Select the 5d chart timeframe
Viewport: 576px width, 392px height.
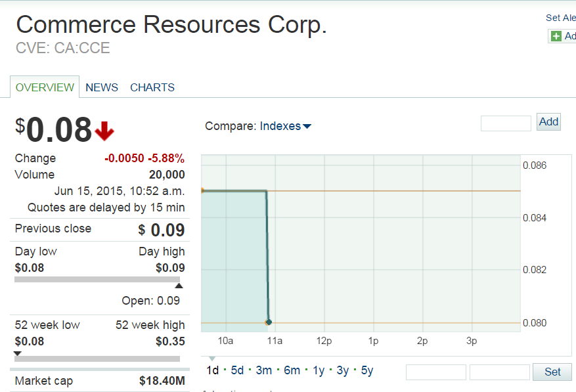(x=237, y=370)
